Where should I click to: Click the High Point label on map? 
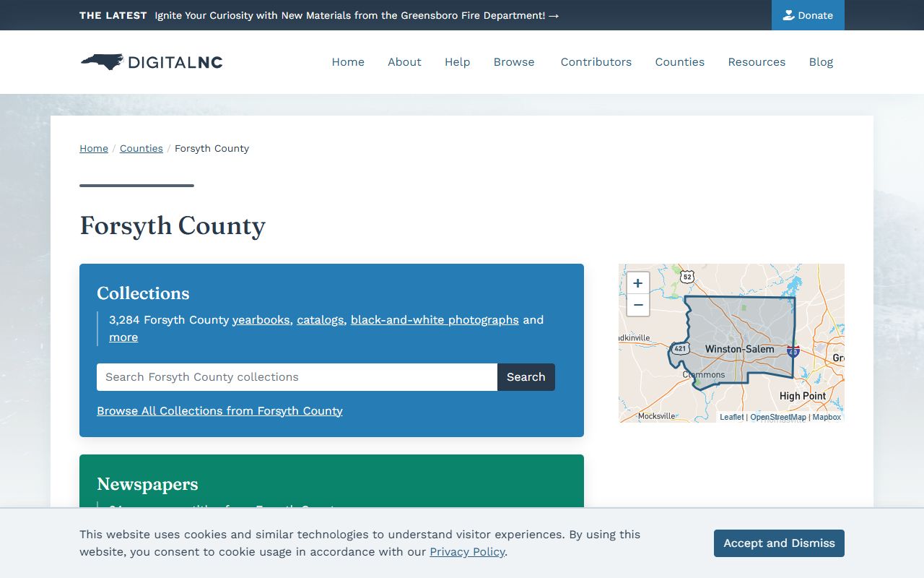point(803,396)
